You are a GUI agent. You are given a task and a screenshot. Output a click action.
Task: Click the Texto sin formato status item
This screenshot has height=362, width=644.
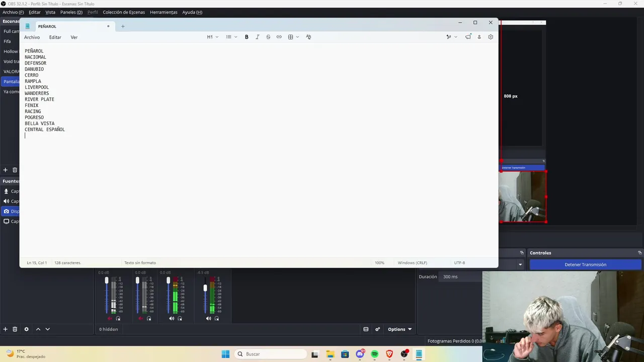pyautogui.click(x=140, y=262)
